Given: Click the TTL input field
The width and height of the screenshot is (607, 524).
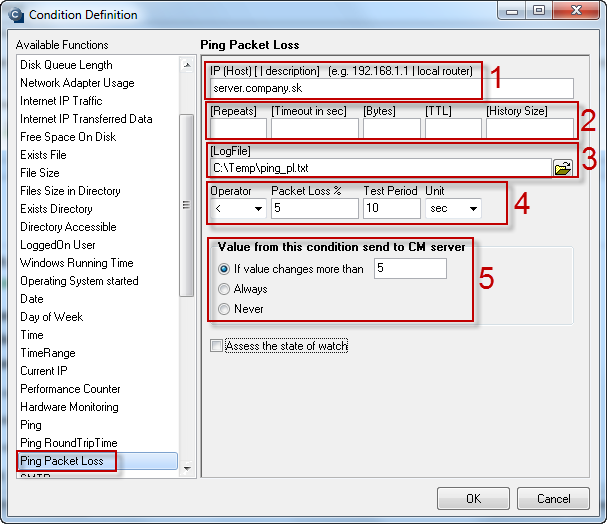Looking at the screenshot, I should click(453, 128).
